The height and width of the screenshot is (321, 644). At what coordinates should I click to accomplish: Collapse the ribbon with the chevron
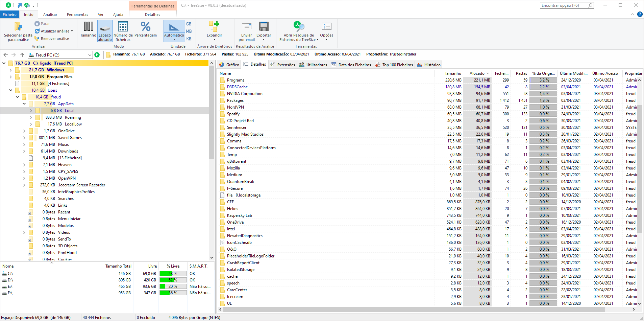(x=633, y=14)
